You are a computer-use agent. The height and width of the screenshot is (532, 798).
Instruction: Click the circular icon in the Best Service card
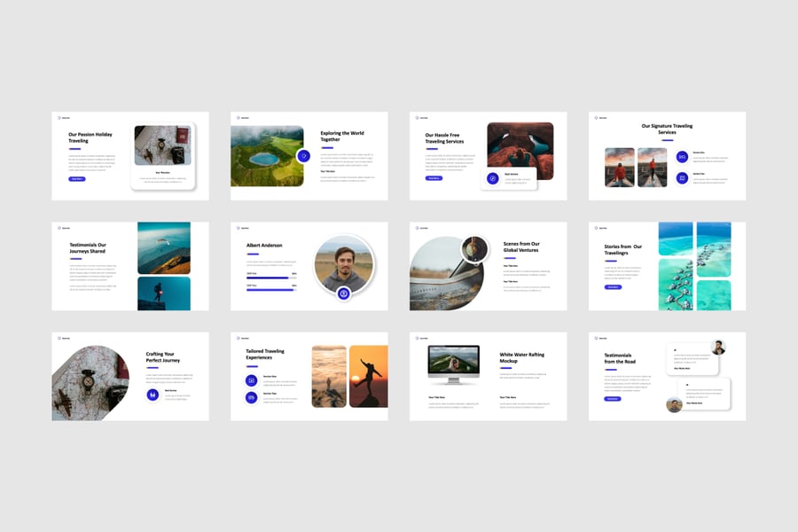492,177
